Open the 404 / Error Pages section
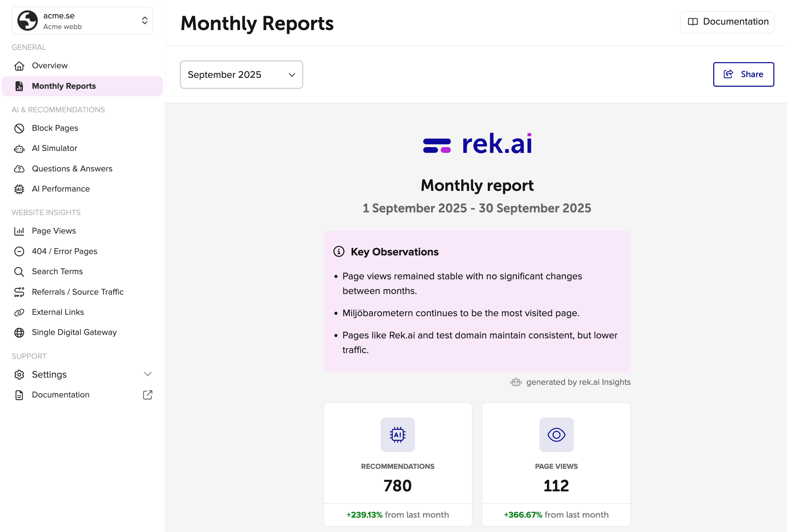This screenshot has width=787, height=532. 65,251
